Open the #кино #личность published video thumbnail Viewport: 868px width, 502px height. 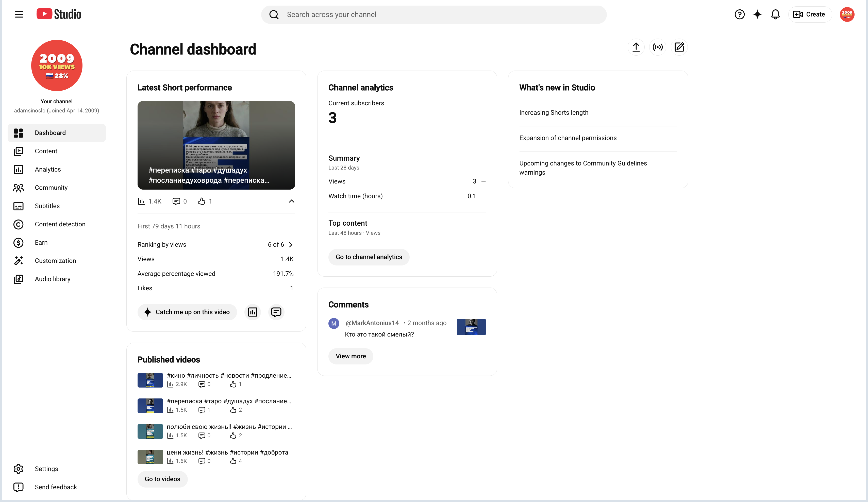tap(150, 380)
